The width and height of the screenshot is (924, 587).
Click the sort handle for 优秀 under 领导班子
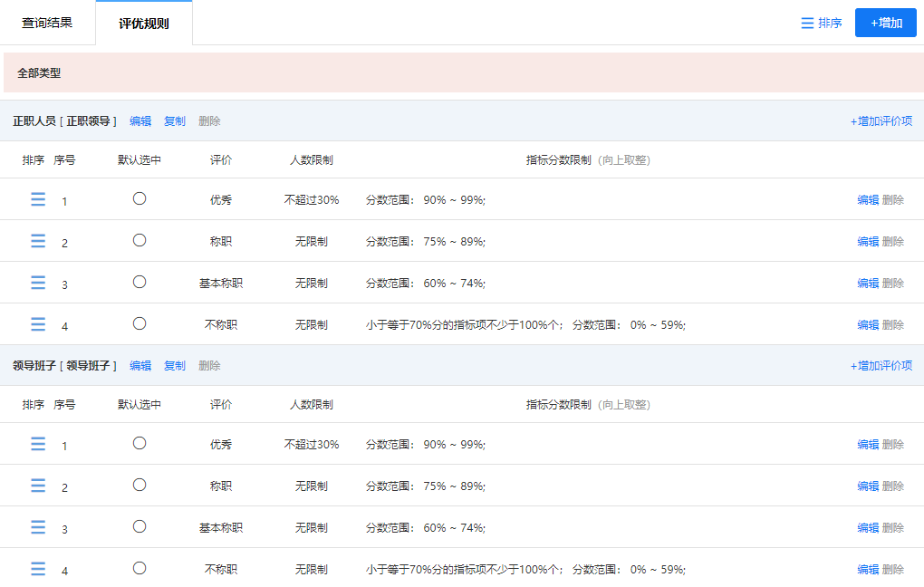(x=37, y=443)
